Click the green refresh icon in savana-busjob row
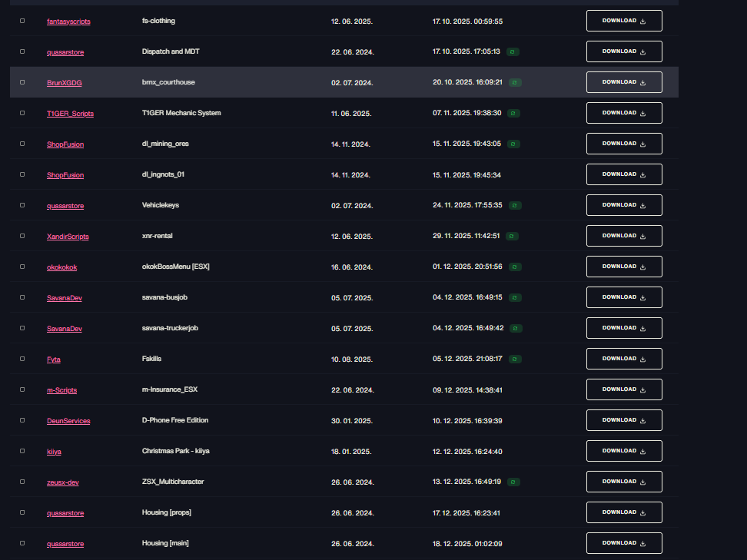 (514, 297)
